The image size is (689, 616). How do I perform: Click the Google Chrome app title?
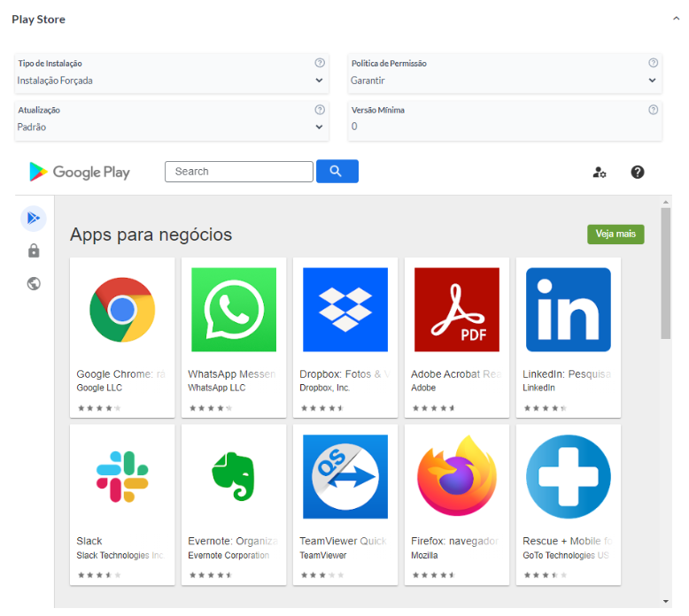click(120, 374)
